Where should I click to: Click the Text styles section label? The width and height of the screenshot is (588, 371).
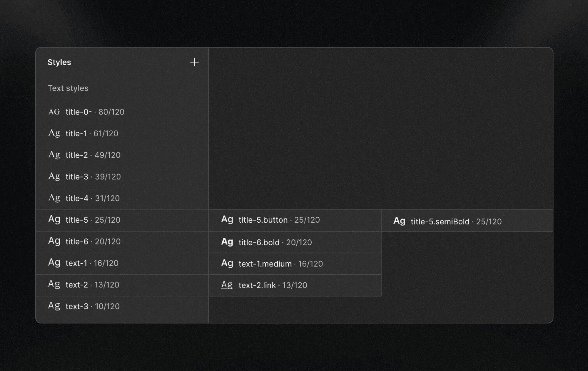coord(68,88)
